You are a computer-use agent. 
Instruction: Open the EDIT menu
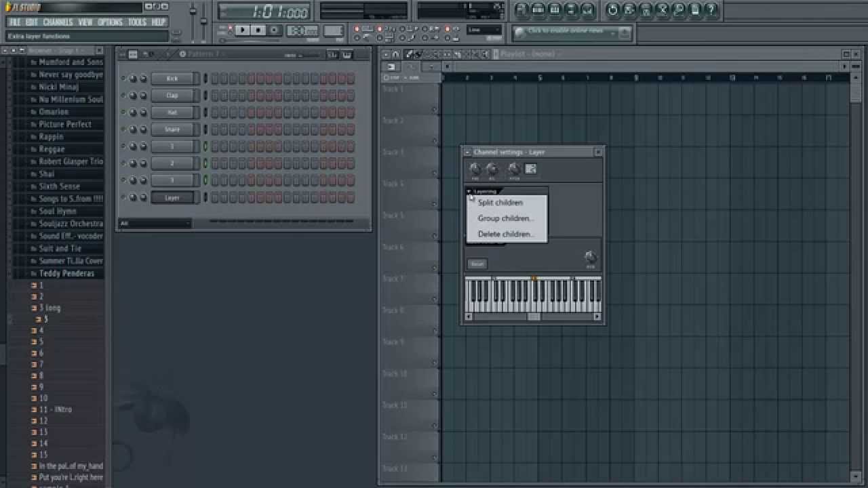(32, 22)
